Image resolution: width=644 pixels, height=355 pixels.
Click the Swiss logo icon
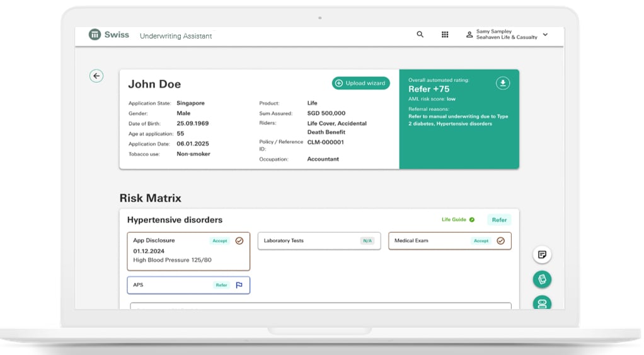95,35
